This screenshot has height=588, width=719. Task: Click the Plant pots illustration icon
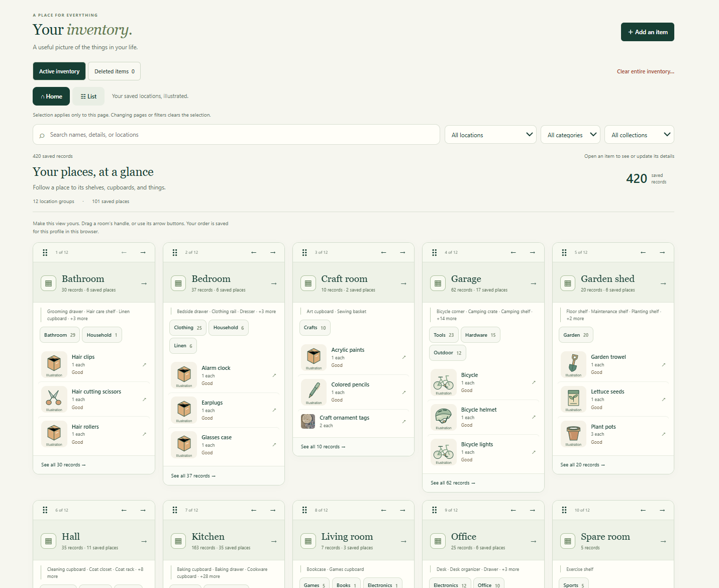[573, 434]
